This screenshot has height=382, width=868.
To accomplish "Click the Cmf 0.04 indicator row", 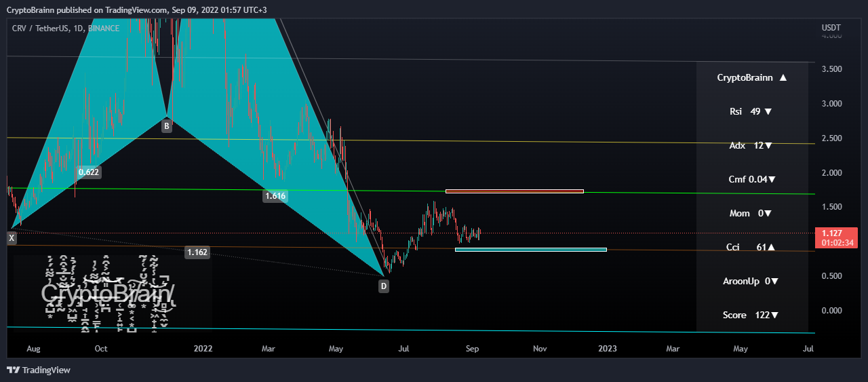I will (x=752, y=179).
